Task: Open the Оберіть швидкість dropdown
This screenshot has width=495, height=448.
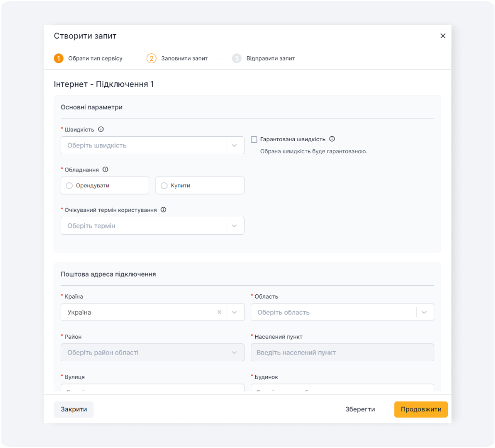Action: coord(144,145)
